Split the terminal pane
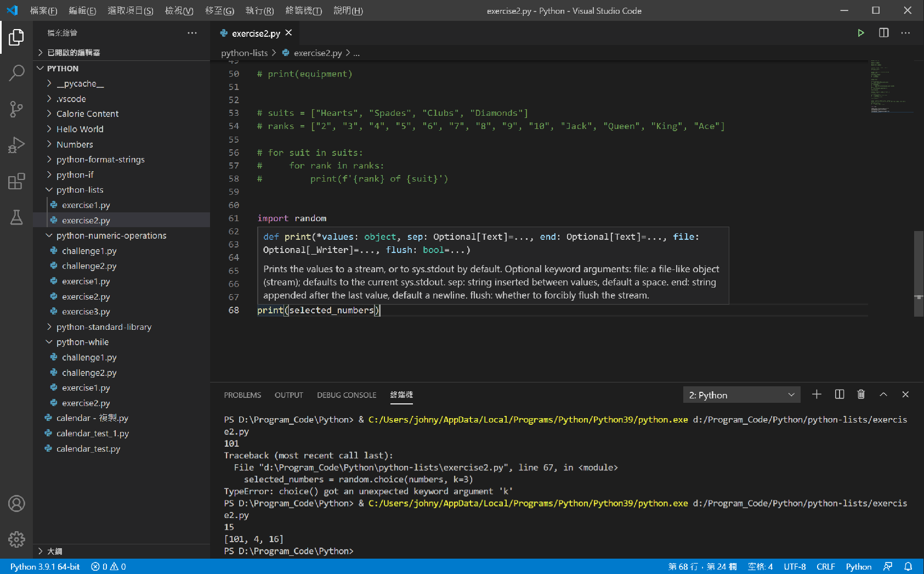924x574 pixels. pos(839,394)
